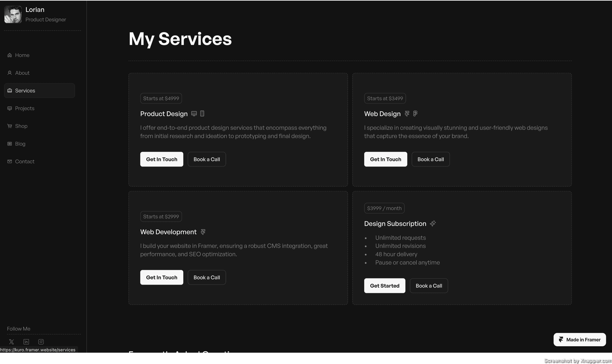This screenshot has width=612, height=364.
Task: Click the Figma icon beside Web Design
Action: [x=415, y=113]
